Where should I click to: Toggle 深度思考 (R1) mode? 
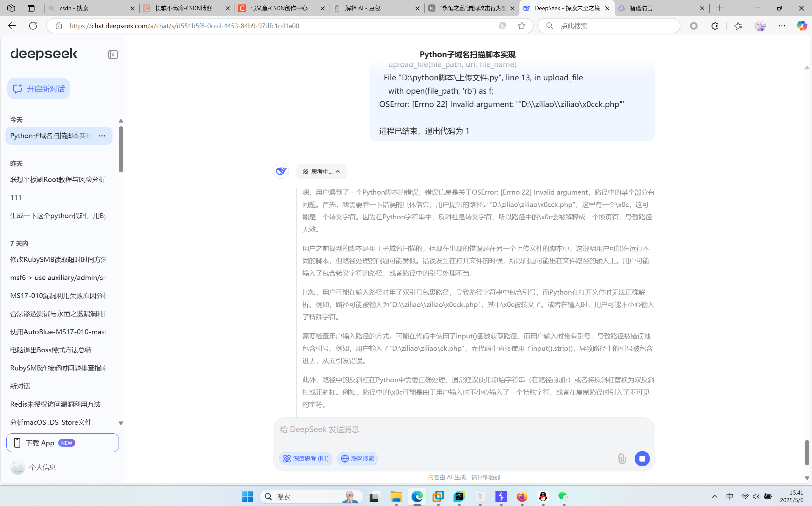(x=305, y=458)
